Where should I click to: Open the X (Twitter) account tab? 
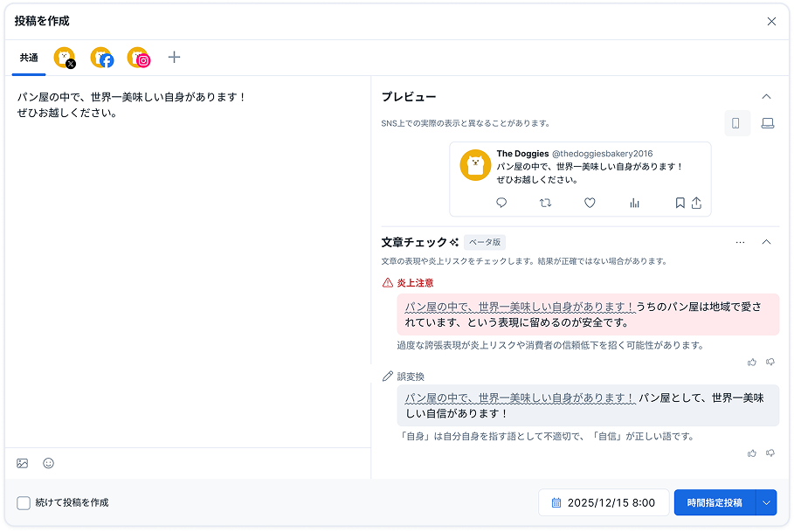pyautogui.click(x=65, y=58)
